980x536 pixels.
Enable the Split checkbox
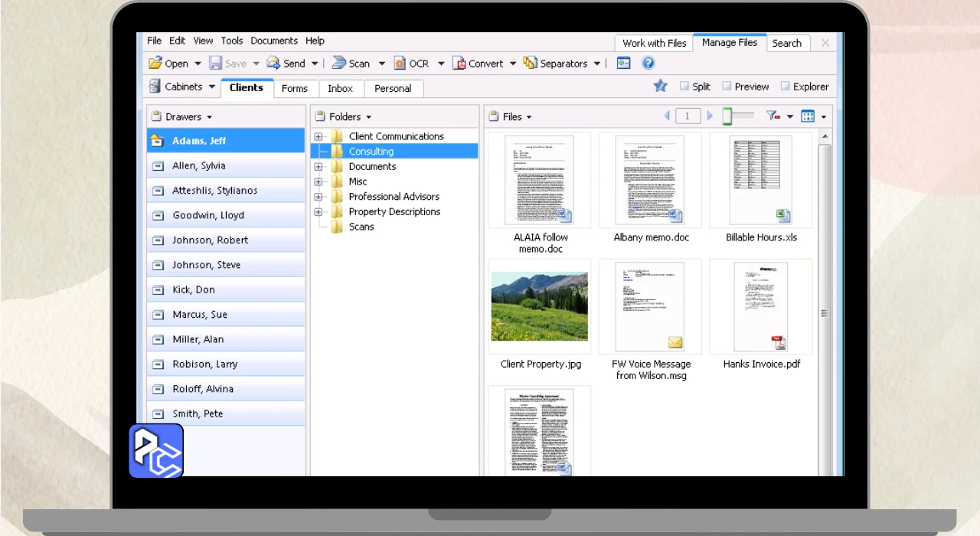[x=684, y=87]
